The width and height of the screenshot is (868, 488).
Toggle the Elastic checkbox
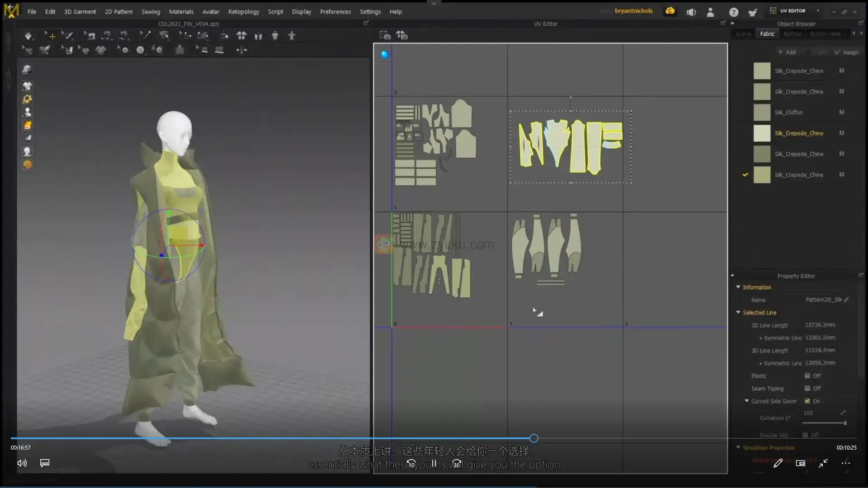tap(807, 375)
